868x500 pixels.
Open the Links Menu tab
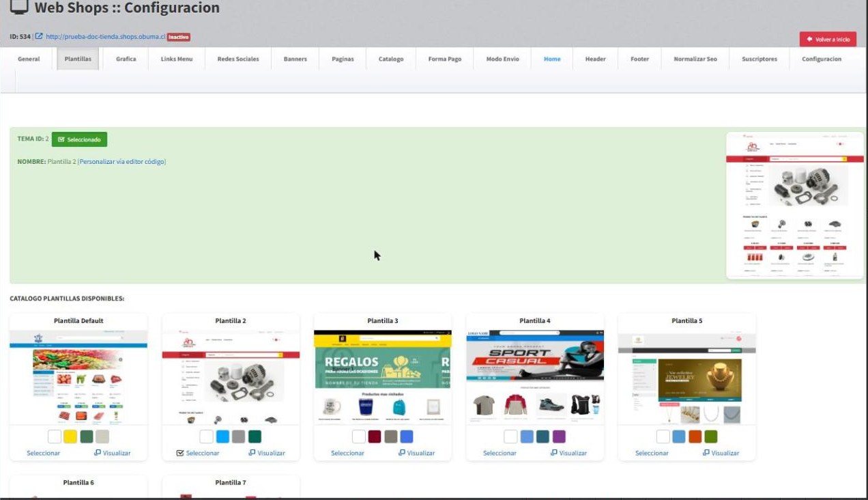177,59
